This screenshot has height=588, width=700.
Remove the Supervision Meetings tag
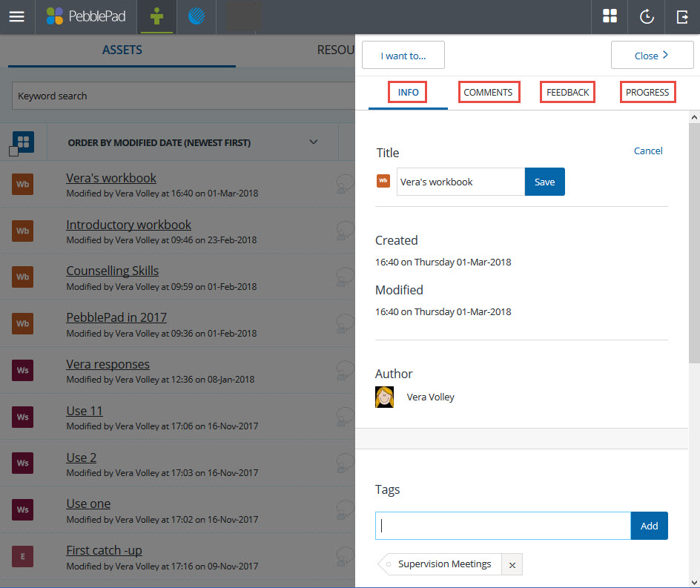pos(511,565)
